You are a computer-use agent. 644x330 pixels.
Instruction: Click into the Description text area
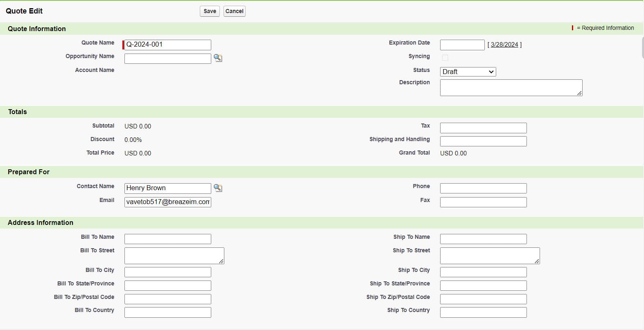511,88
